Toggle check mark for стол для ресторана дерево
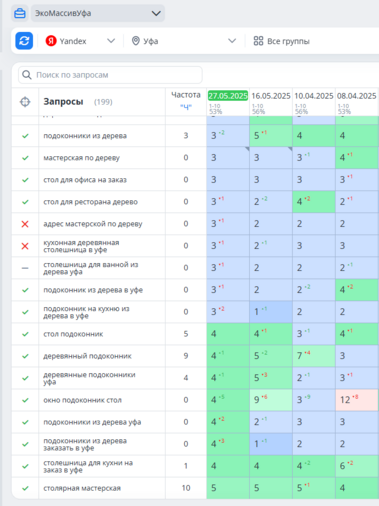Screen dimensions: 379x506 25,202
